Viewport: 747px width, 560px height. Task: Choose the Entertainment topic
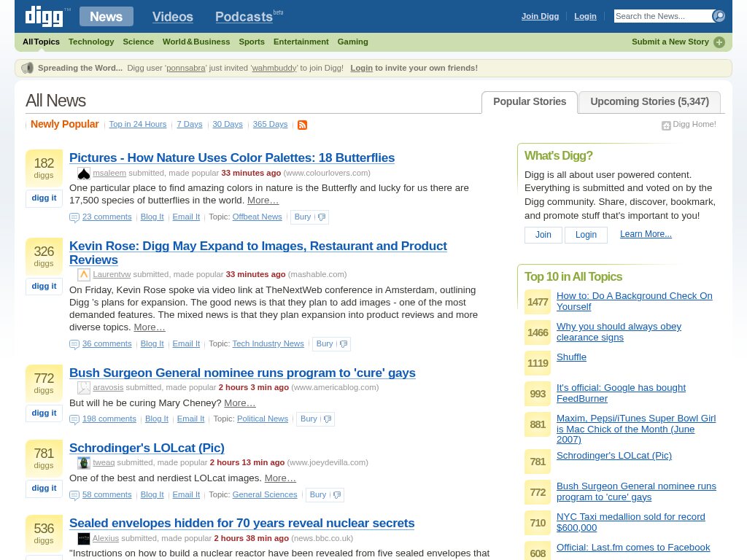(301, 42)
